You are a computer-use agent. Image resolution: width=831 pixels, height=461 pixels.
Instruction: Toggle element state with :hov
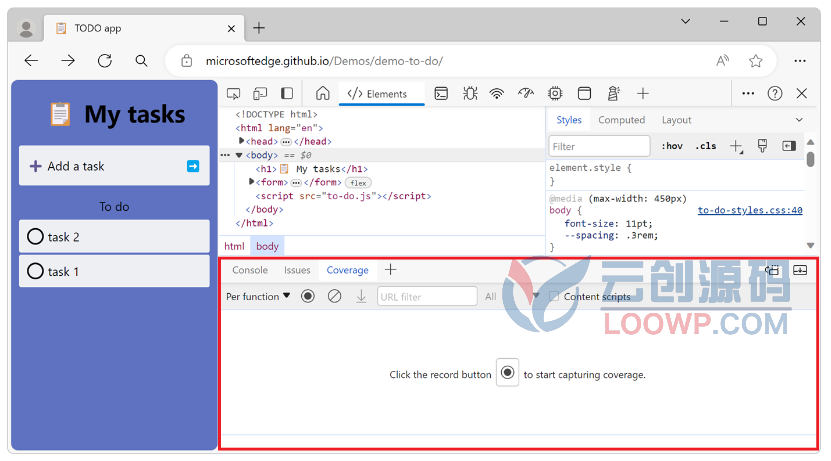click(x=671, y=146)
